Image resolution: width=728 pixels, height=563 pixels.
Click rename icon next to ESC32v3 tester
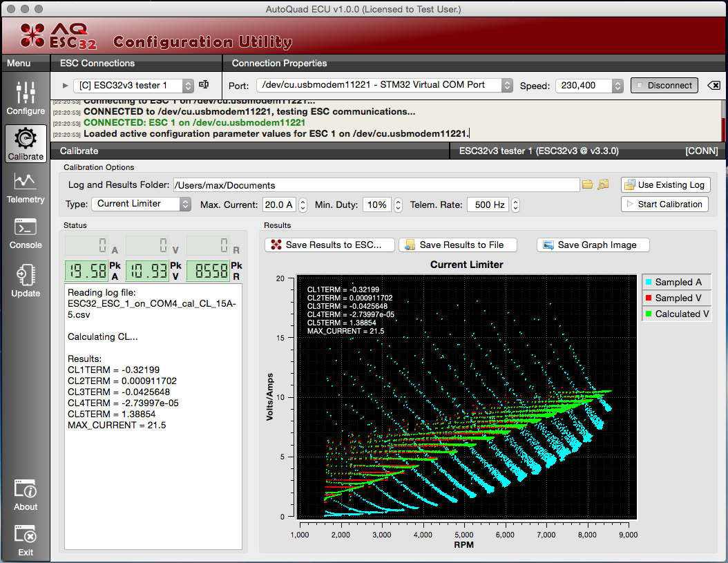(203, 84)
